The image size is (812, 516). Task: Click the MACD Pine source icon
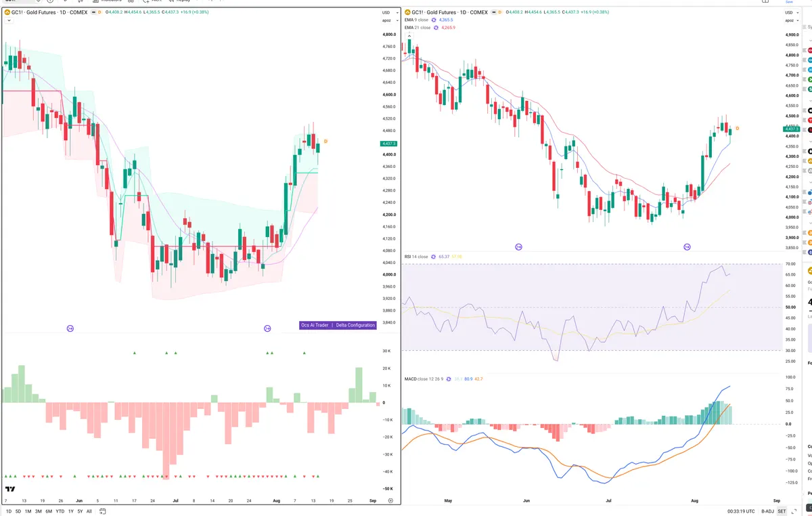(450, 379)
